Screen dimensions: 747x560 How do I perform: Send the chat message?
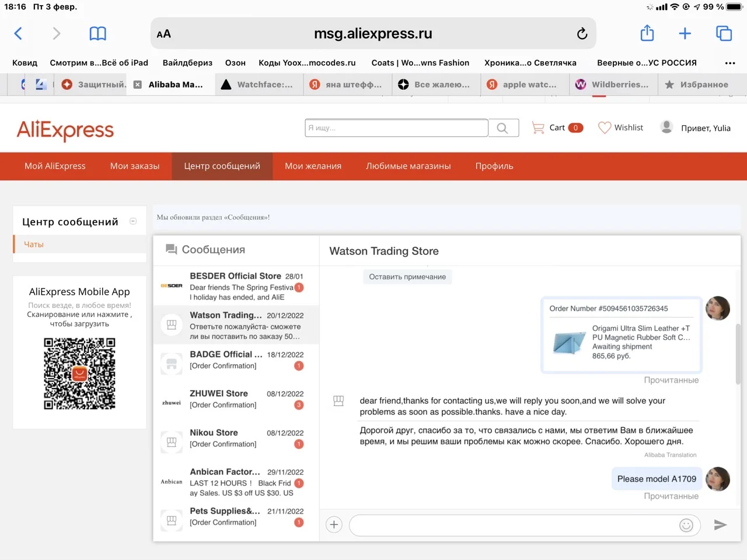click(x=721, y=524)
